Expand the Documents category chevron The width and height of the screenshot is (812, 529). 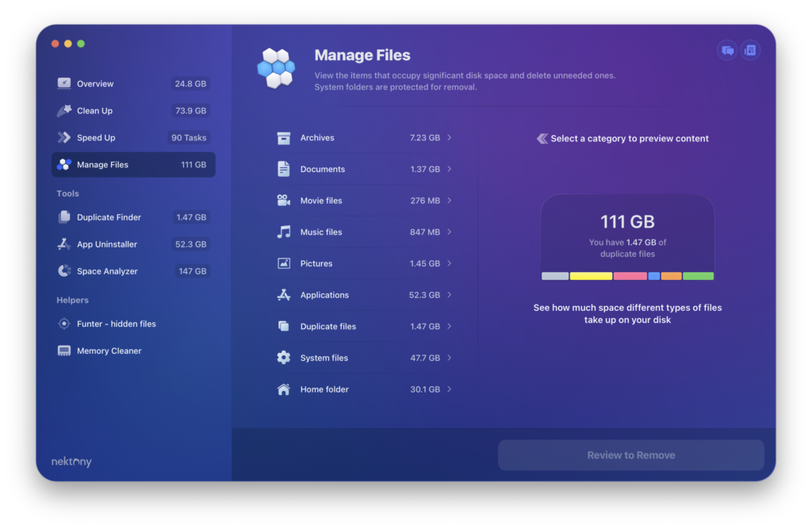449,169
